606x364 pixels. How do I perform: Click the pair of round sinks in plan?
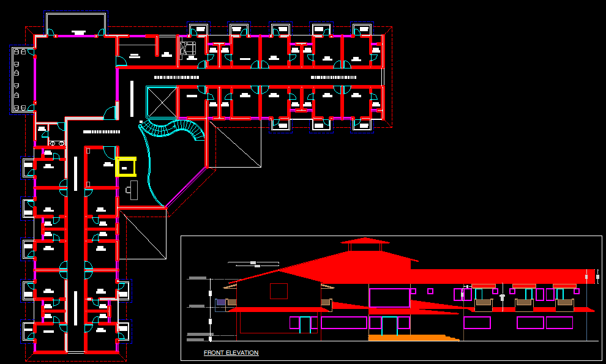56,143
